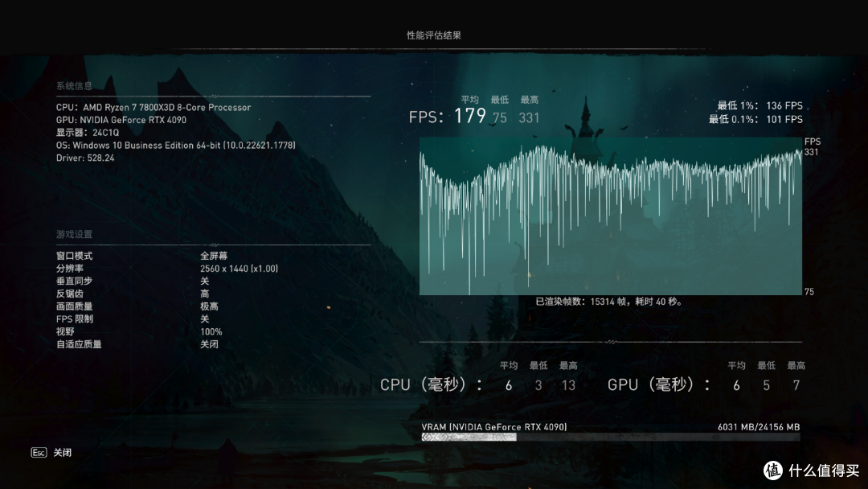Click the CPU maximum value 13
Image resolution: width=868 pixels, height=489 pixels.
[568, 386]
